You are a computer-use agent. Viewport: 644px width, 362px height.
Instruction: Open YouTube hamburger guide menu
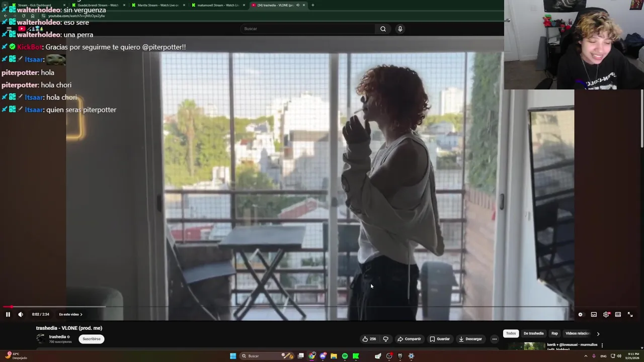pos(9,29)
